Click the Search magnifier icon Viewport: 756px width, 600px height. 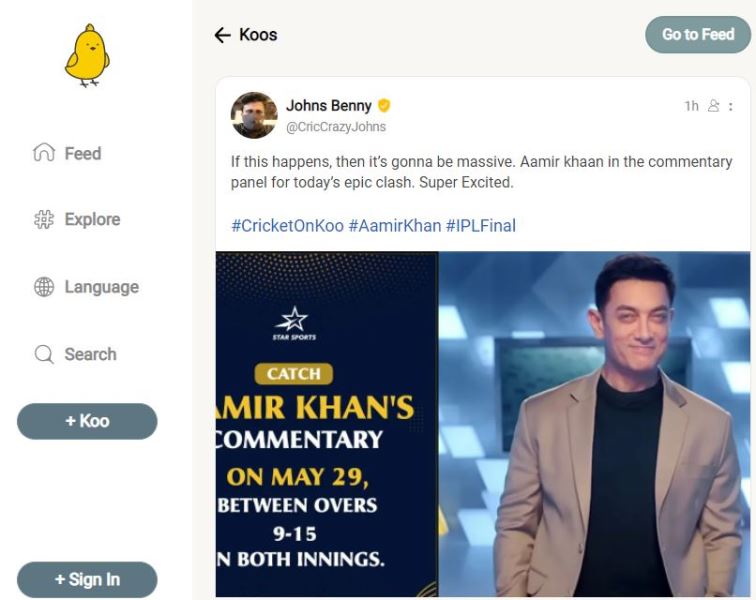coord(44,354)
